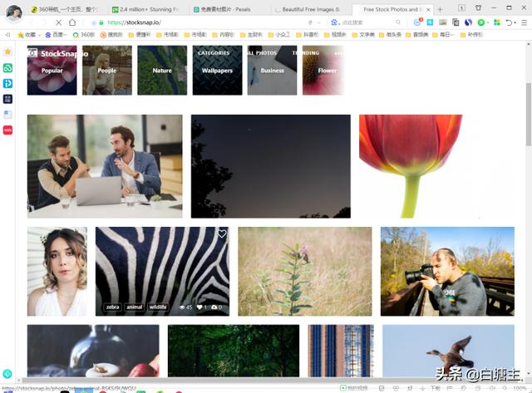The image size is (532, 393).
Task: Open the Flowers category tile
Action: (323, 70)
